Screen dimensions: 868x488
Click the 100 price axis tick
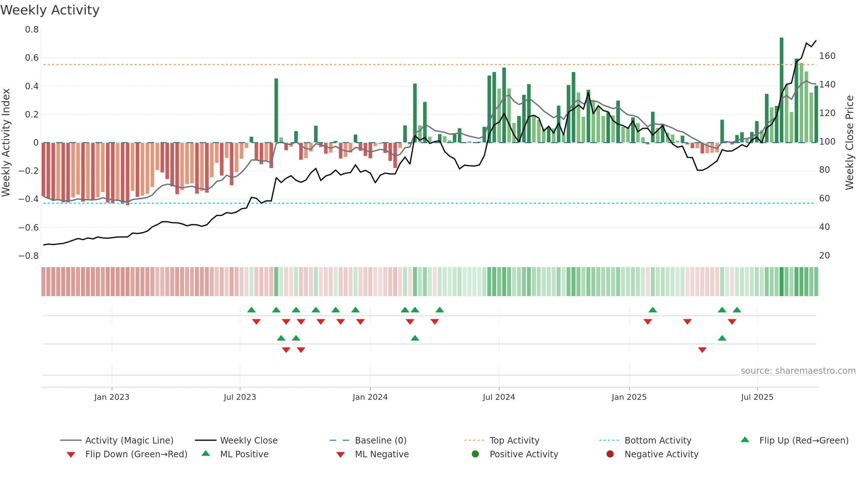pyautogui.click(x=827, y=142)
